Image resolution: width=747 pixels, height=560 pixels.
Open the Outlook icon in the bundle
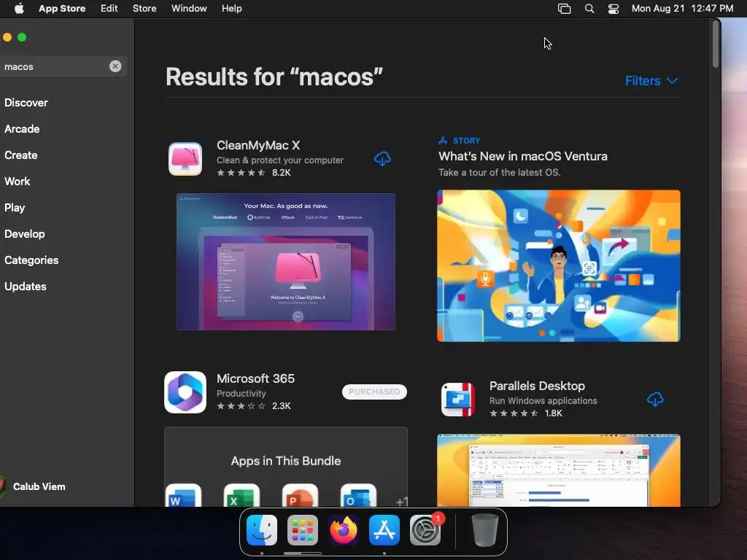point(358,495)
